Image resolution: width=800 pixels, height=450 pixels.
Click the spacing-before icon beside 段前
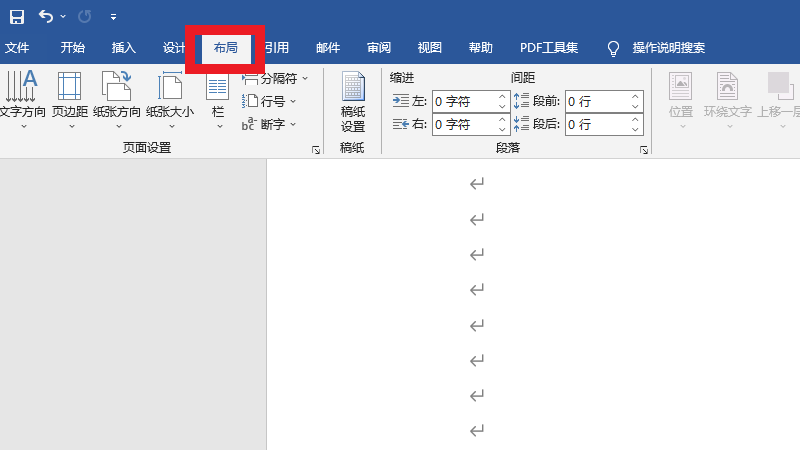(x=521, y=101)
